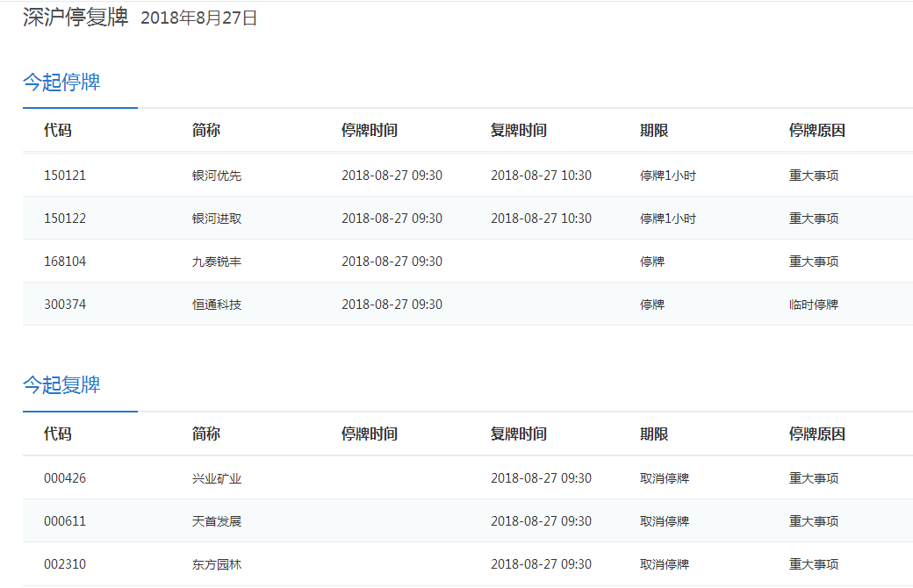Click 停牌时间 header in 今起复牌 table
The width and height of the screenshot is (913, 588).
(370, 434)
